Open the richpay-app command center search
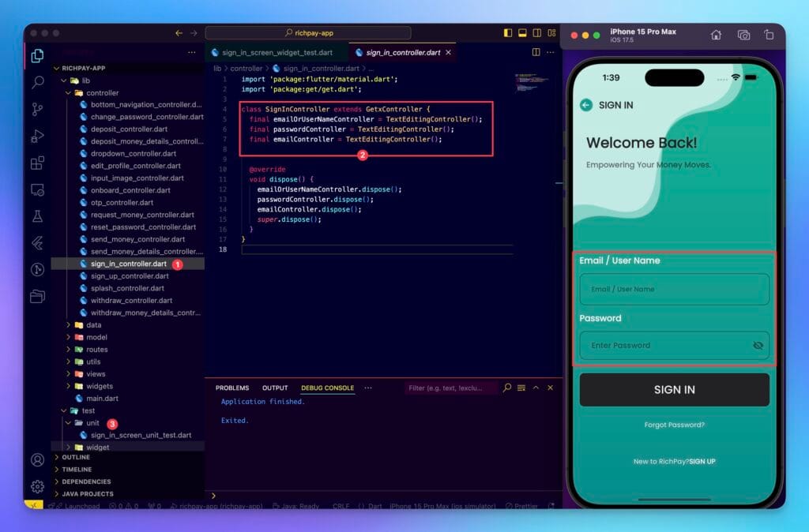 click(308, 33)
